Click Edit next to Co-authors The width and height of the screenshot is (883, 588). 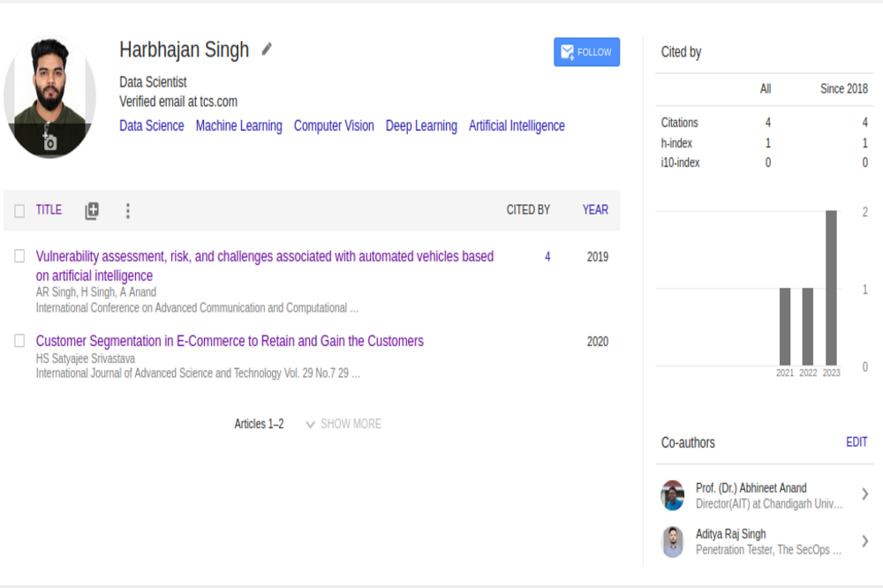[857, 442]
